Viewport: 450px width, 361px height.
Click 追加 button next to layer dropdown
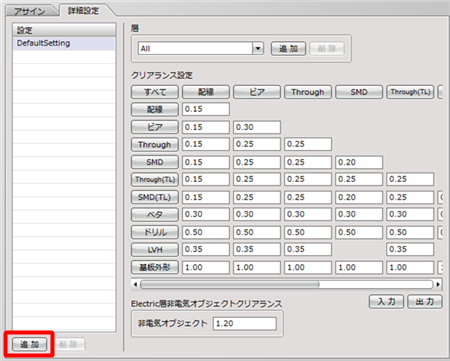pyautogui.click(x=288, y=49)
